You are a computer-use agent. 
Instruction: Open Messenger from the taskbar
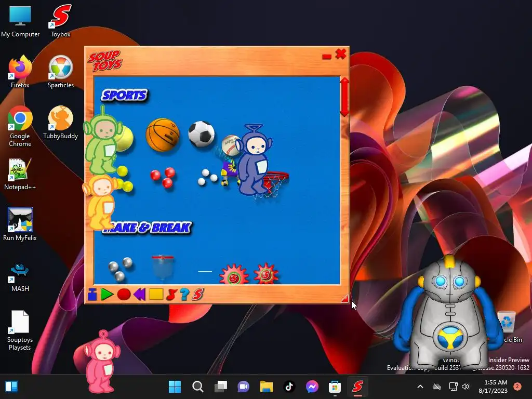[312, 387]
